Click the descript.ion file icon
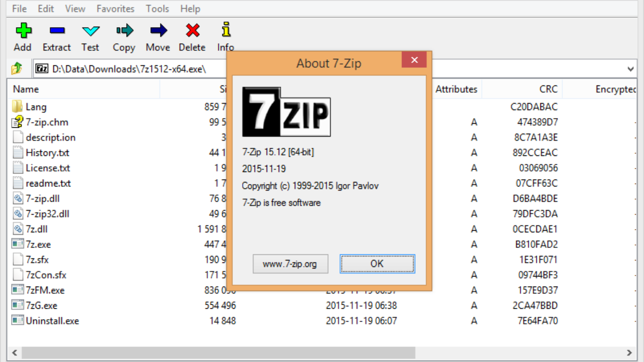This screenshot has height=362, width=644. point(18,137)
